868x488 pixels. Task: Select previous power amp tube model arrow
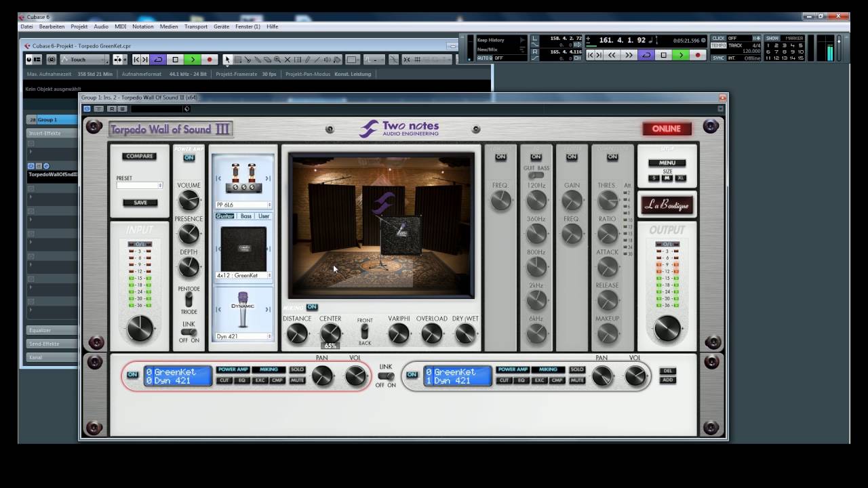pyautogui.click(x=219, y=178)
